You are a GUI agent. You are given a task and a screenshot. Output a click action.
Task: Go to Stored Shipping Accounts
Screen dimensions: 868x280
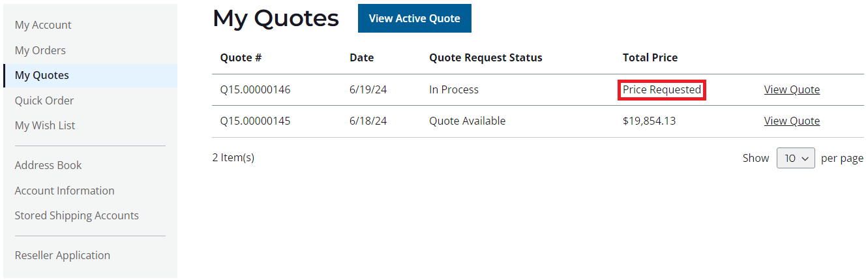(77, 215)
